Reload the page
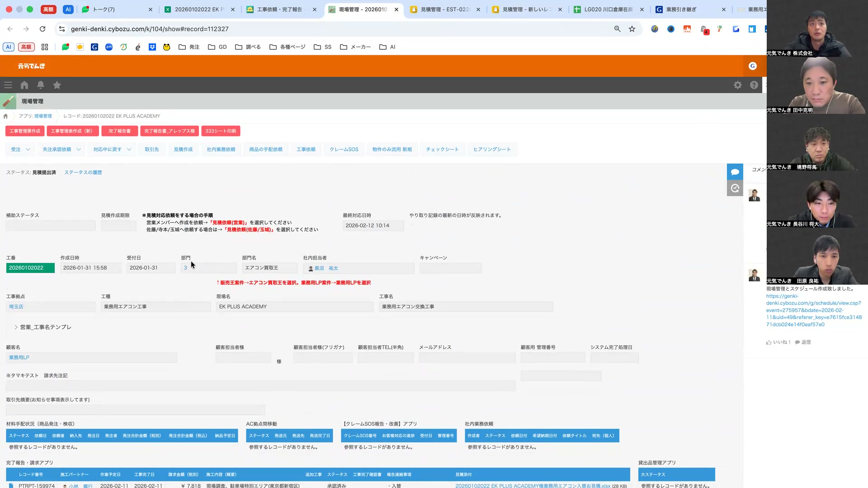868x488 pixels. [x=42, y=29]
